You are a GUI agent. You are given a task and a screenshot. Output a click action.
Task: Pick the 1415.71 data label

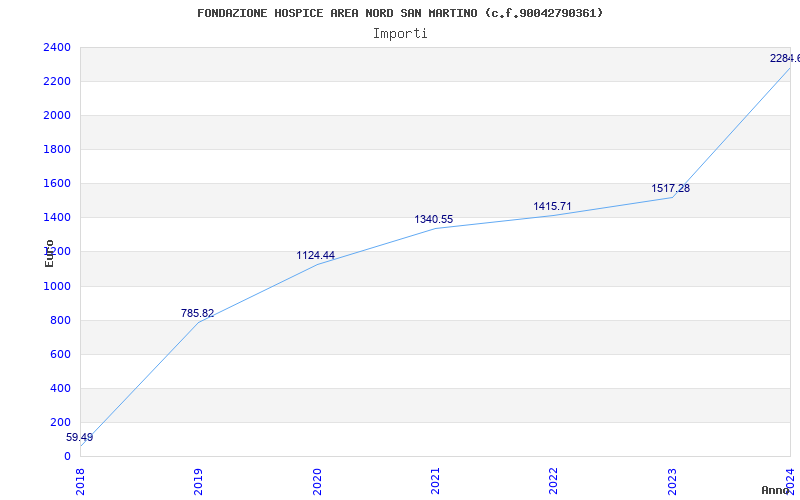(x=553, y=206)
